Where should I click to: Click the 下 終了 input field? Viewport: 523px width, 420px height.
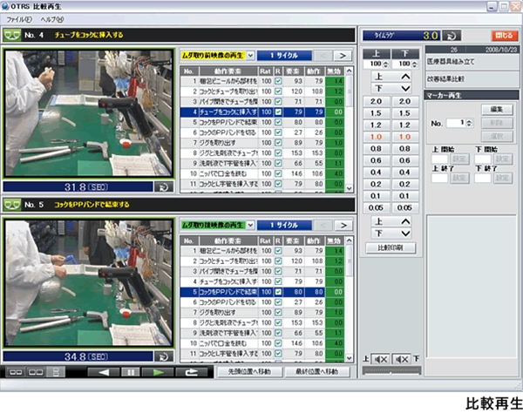[x=483, y=178]
